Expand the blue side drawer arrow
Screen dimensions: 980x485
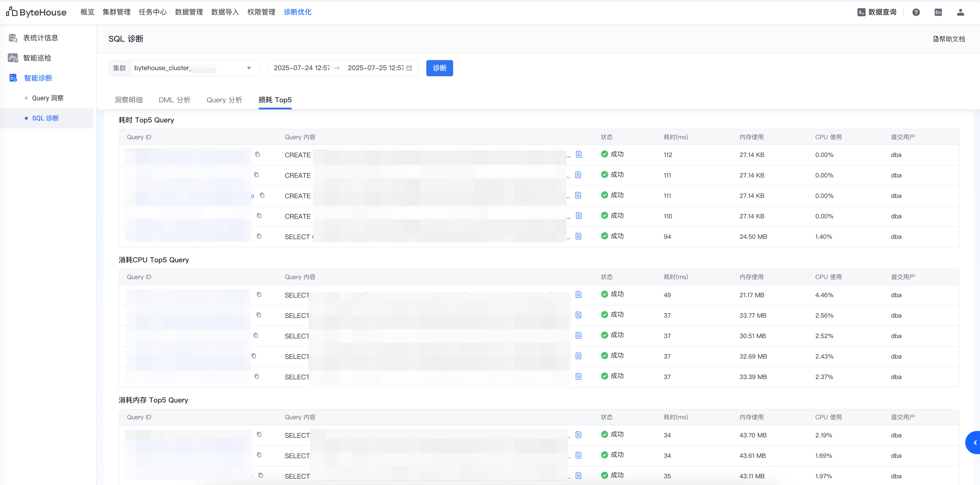974,443
